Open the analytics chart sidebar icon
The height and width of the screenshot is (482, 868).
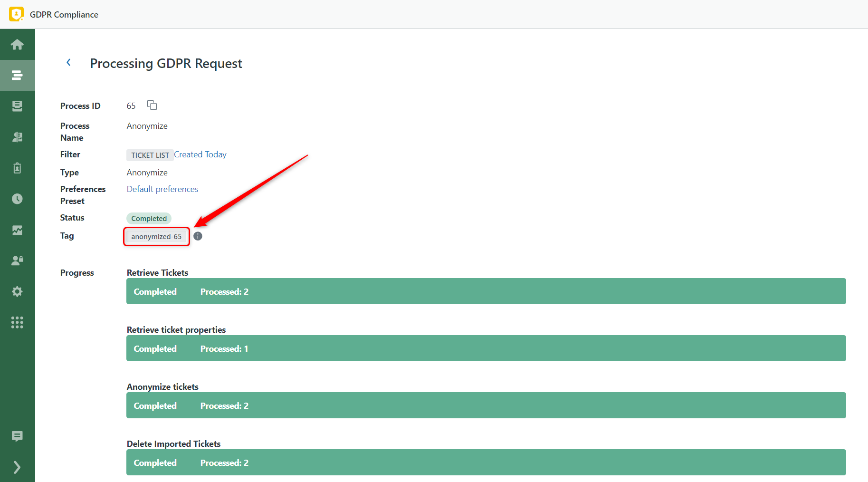pos(17,230)
